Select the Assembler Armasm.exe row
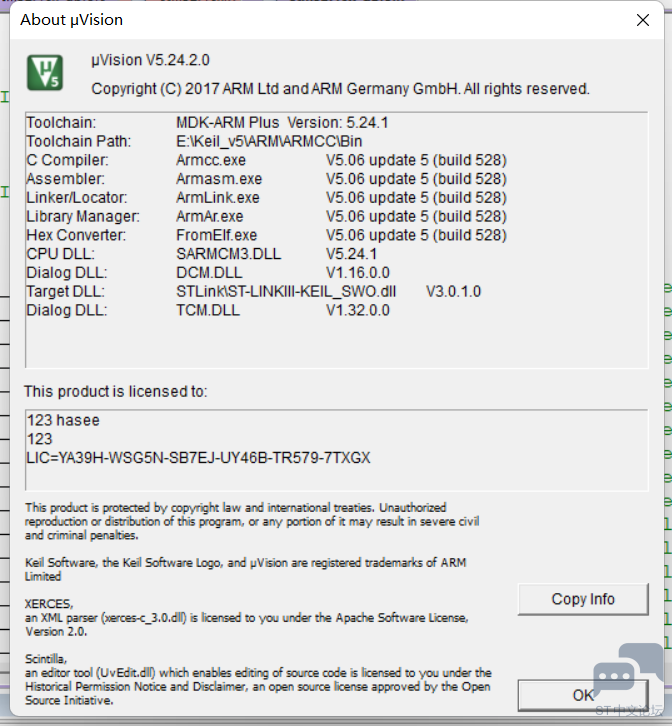This screenshot has width=672, height=726. pyautogui.click(x=266, y=179)
